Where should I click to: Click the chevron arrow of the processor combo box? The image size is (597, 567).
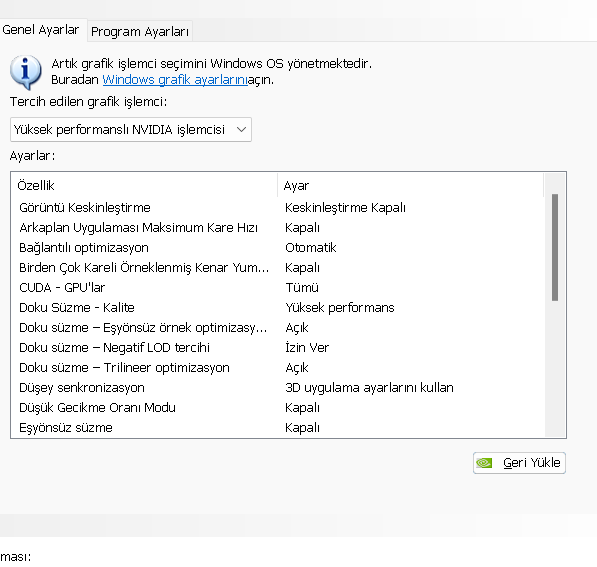pyautogui.click(x=241, y=129)
